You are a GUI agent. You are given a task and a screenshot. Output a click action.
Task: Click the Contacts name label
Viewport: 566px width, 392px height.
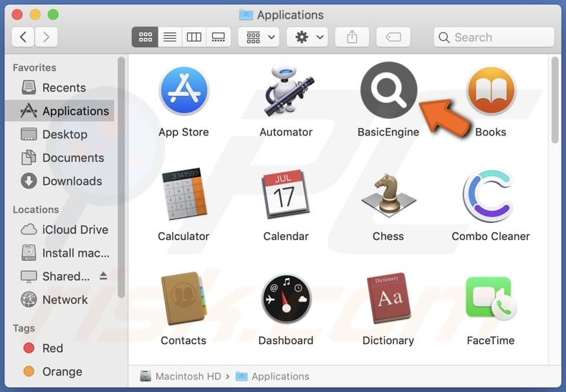coord(183,340)
